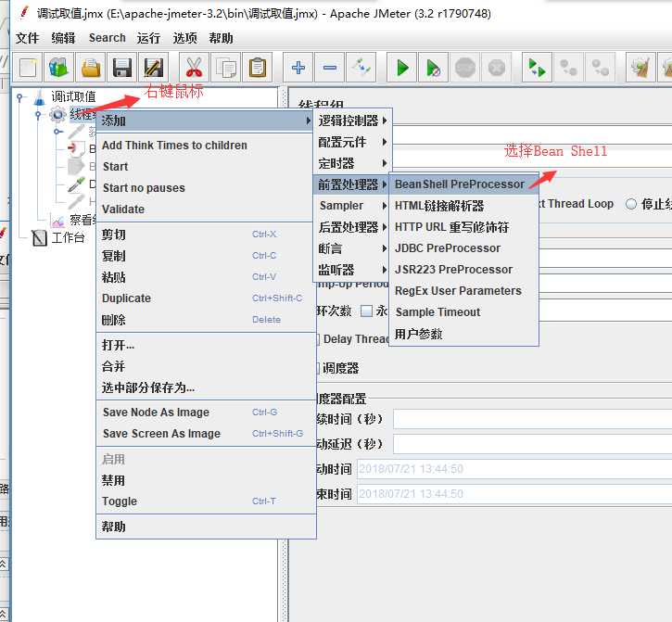
Task: Click Save Node As Image
Action: 206,413
